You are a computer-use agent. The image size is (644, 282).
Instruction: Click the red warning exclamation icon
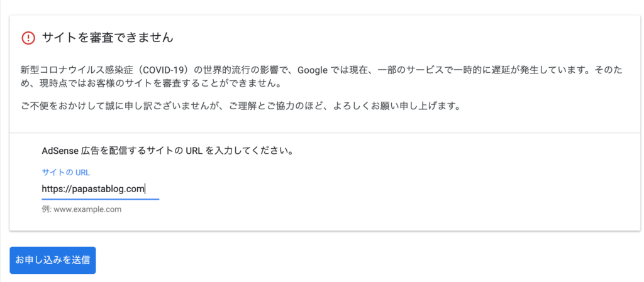point(28,38)
